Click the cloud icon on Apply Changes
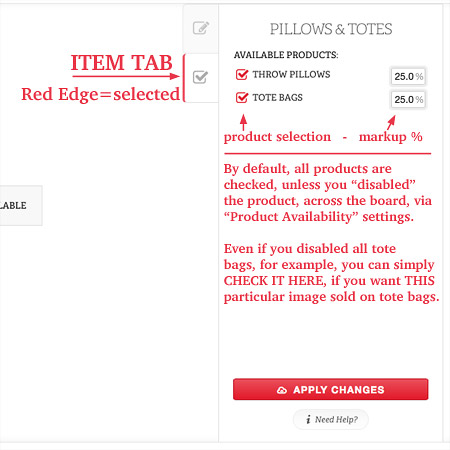Viewport: 450px width, 450px height. point(282,390)
